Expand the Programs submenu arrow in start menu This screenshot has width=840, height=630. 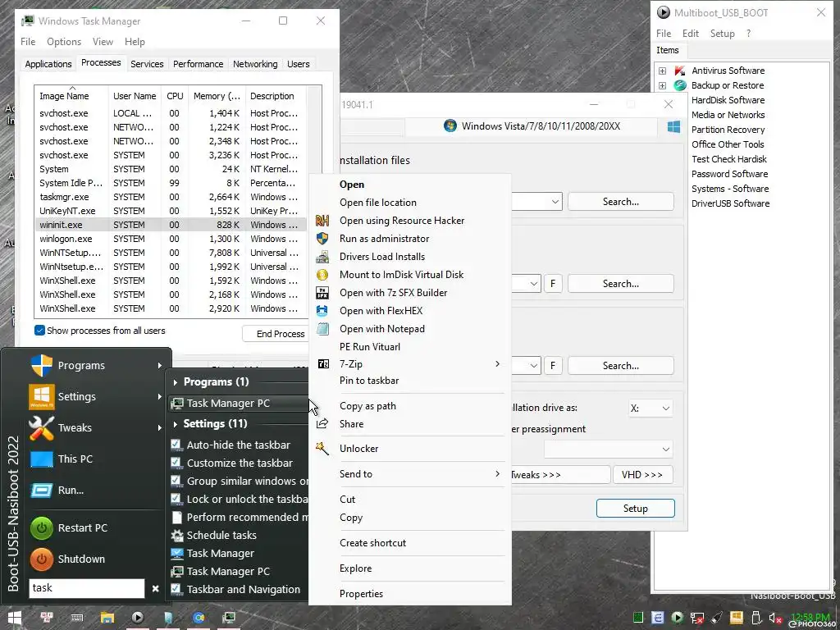click(x=160, y=365)
